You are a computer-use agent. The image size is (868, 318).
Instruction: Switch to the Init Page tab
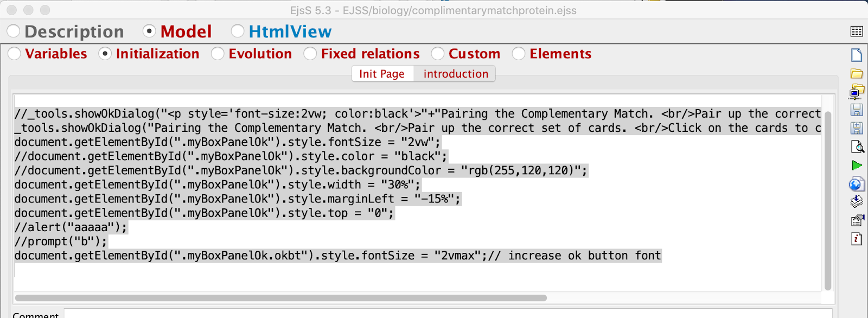click(x=382, y=74)
